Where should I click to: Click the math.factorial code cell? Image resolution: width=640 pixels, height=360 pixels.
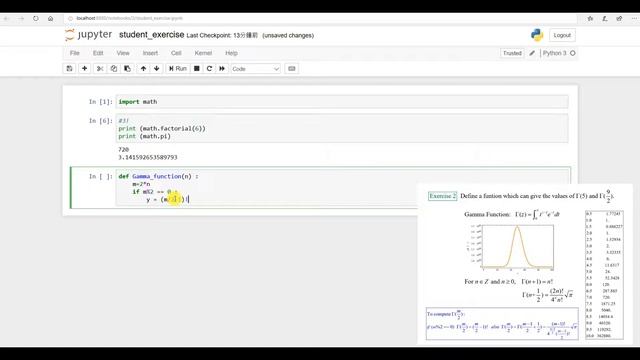coord(342,129)
